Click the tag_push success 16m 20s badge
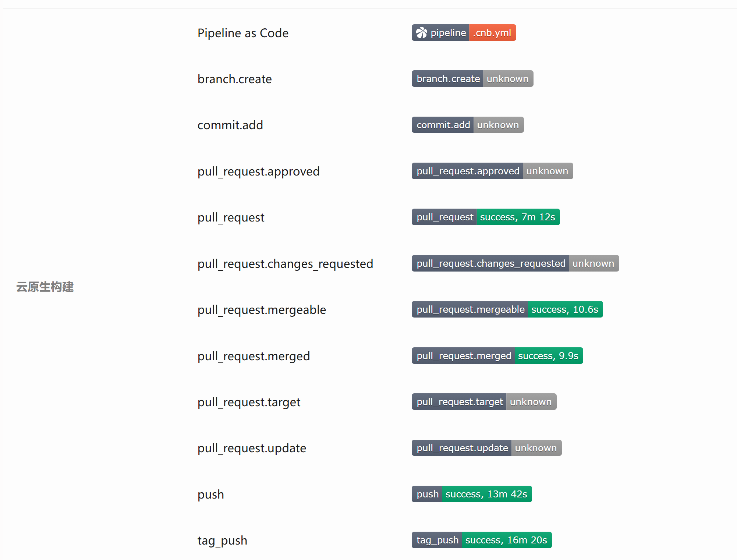 tap(481, 540)
